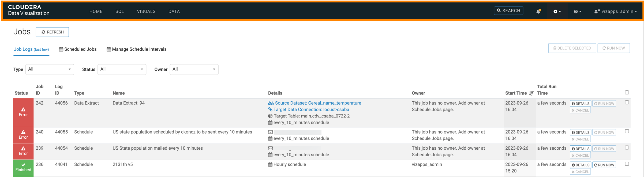Switch to the Scheduled Jobs tab
This screenshot has height=177, width=644.
pyautogui.click(x=78, y=49)
